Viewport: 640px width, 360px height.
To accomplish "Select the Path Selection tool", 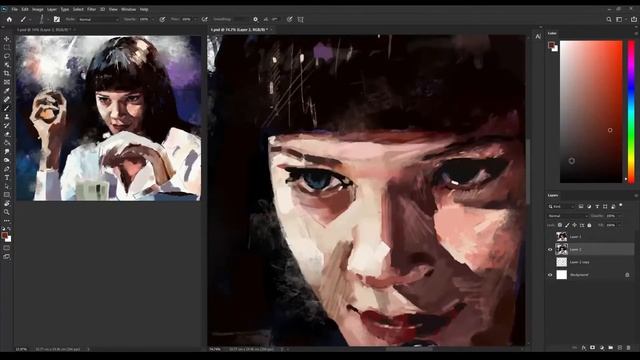I will [x=7, y=186].
